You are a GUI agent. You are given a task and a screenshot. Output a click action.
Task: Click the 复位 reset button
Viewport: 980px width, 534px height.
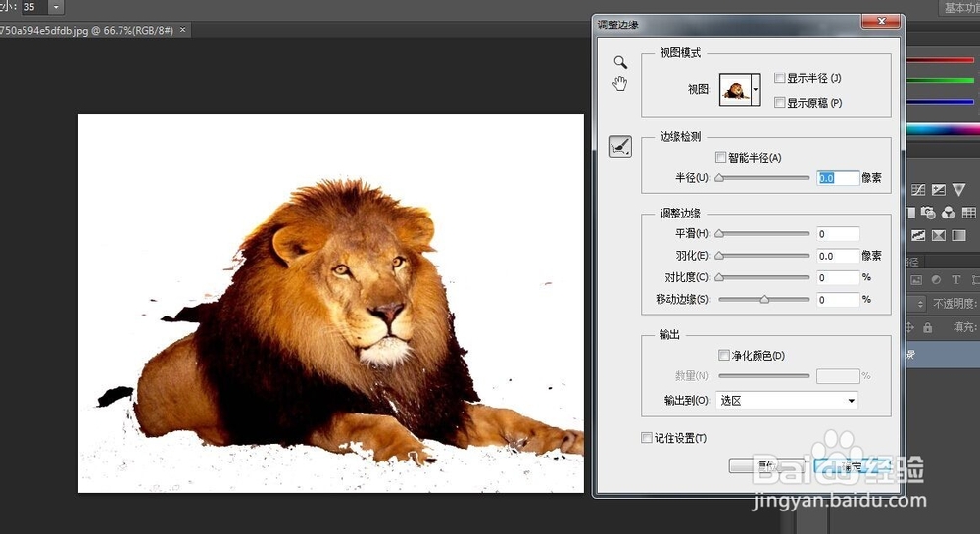[x=766, y=465]
